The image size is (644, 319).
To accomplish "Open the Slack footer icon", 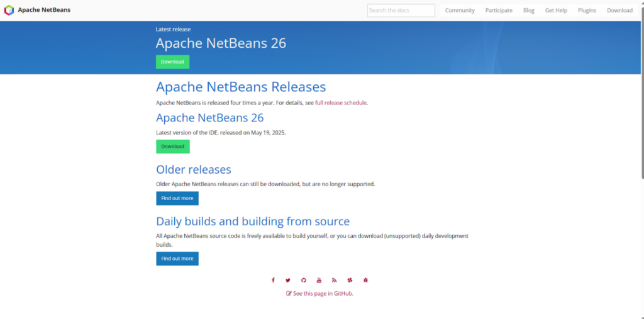I will [x=350, y=281].
